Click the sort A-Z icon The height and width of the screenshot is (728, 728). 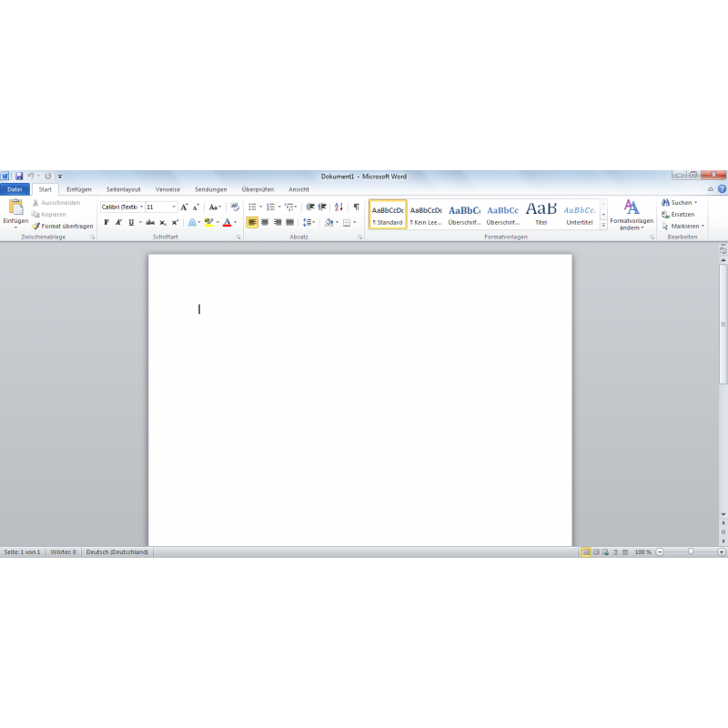pyautogui.click(x=339, y=207)
